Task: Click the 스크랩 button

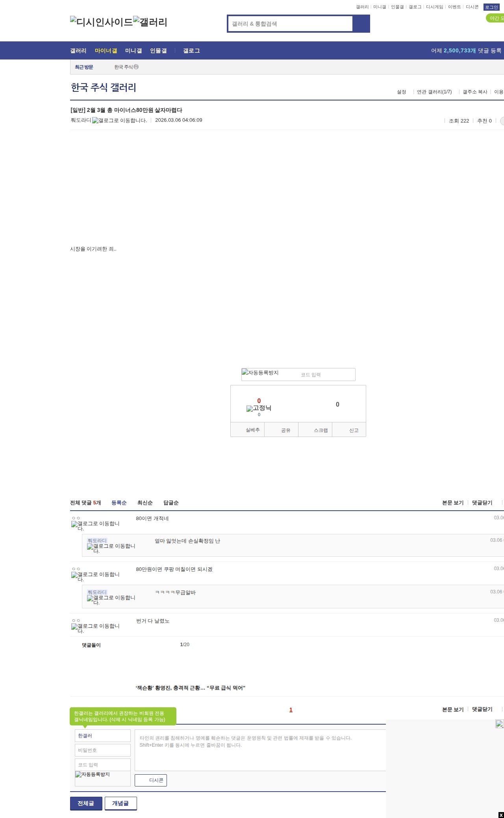Action: coord(315,430)
